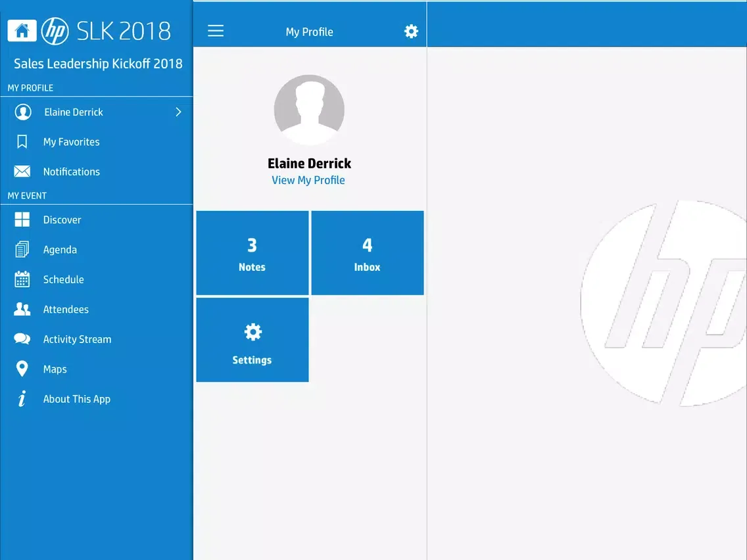Open My Favorites
Screen dimensions: 747x560
click(97, 142)
